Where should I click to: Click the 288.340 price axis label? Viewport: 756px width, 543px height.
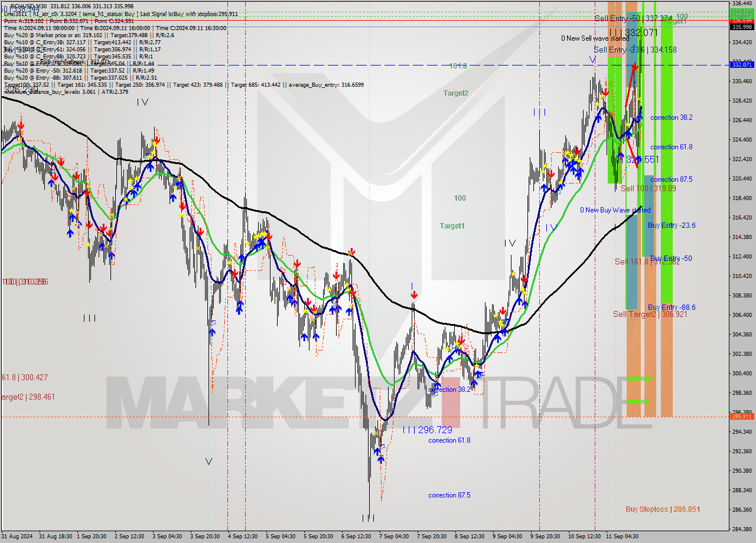[x=742, y=490]
